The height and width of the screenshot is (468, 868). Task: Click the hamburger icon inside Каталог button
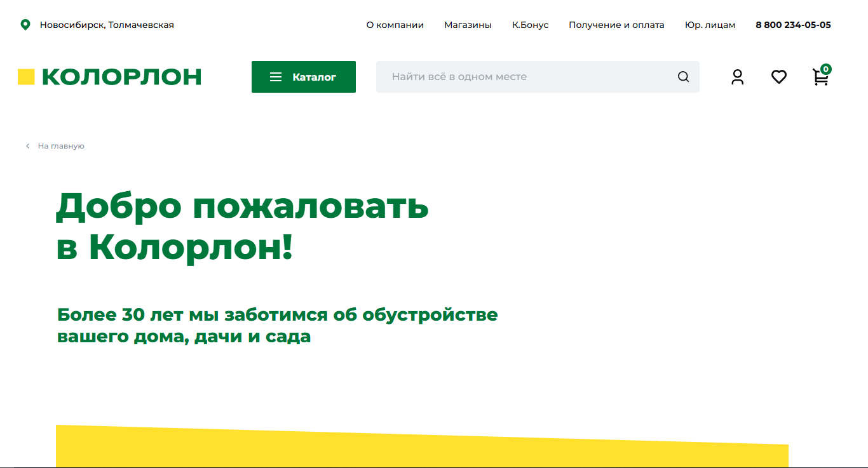pyautogui.click(x=275, y=76)
